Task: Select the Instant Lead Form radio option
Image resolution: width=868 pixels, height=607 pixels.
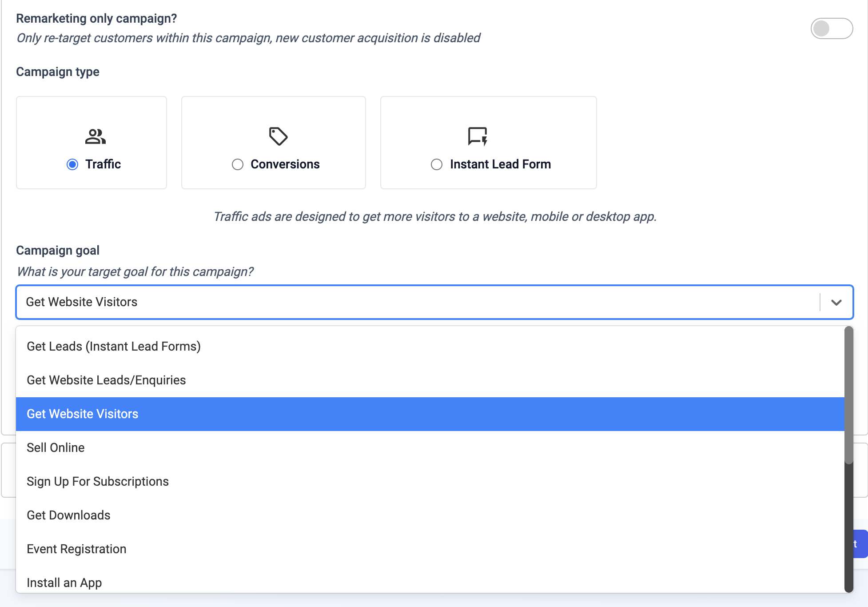Action: tap(437, 164)
